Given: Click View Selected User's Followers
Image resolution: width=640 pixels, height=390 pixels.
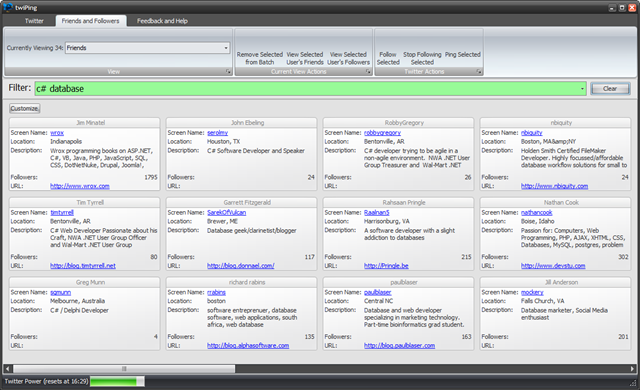Looking at the screenshot, I should (x=348, y=58).
